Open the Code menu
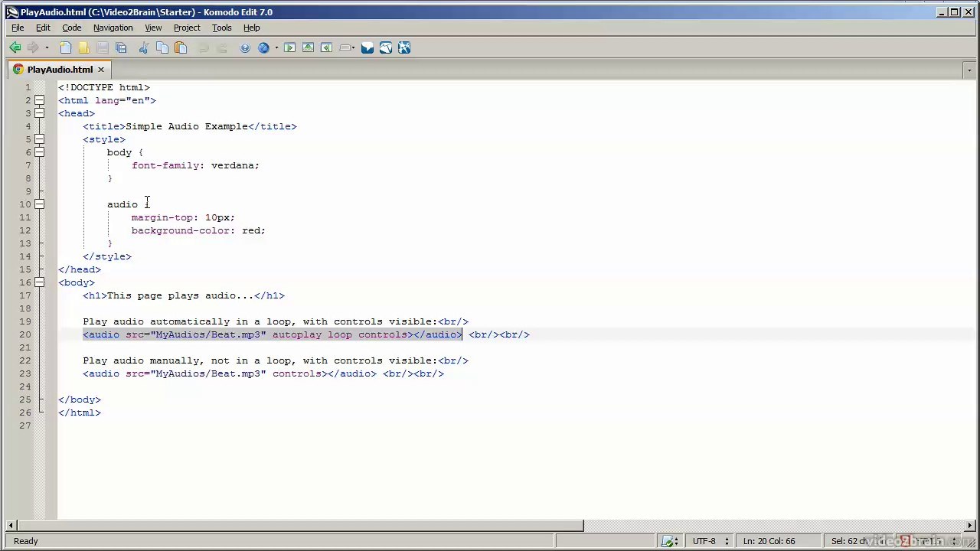Screen dimensions: 980x551 point(72,28)
